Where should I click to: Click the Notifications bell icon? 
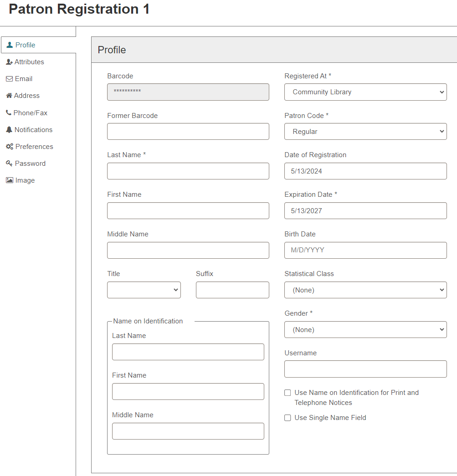9,130
